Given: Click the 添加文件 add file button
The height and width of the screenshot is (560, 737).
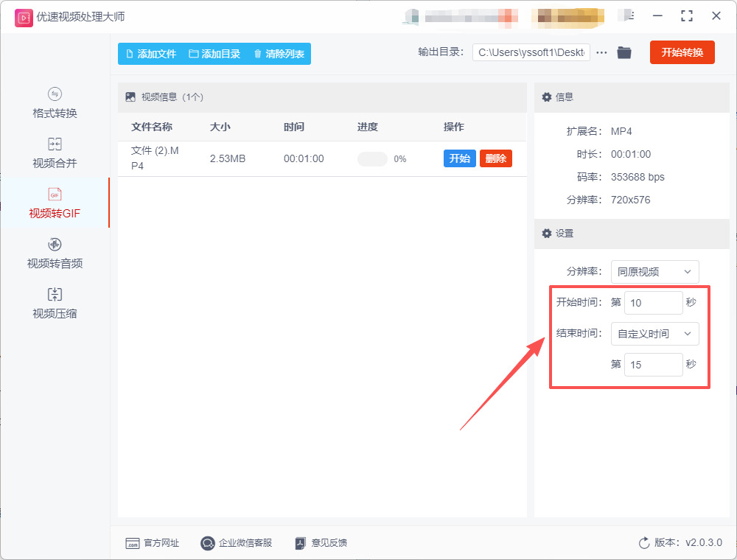Looking at the screenshot, I should coord(151,54).
